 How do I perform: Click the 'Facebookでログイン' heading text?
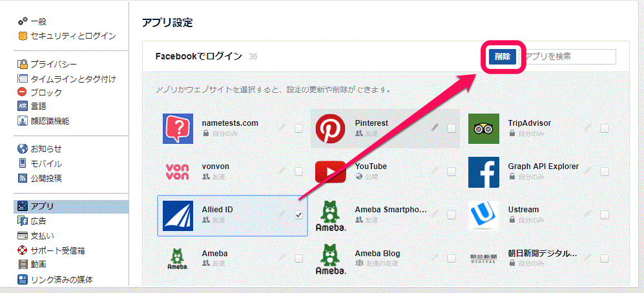coord(199,57)
